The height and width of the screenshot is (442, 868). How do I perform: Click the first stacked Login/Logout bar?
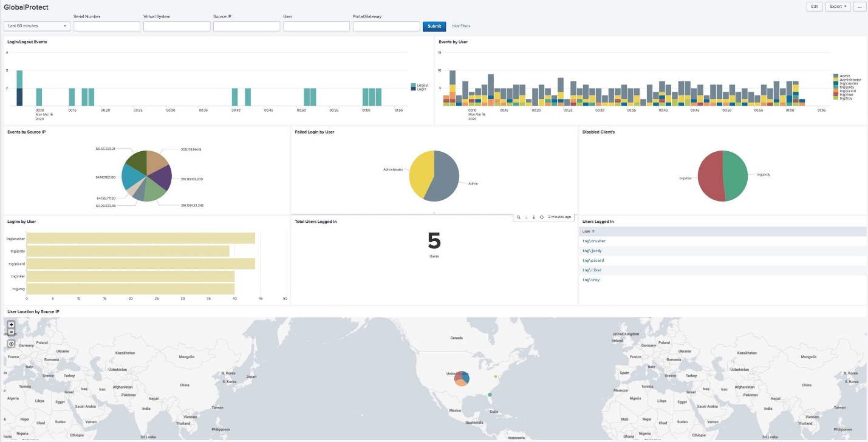(x=19, y=88)
